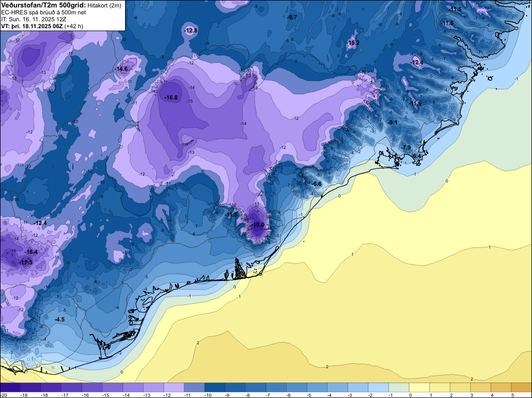Click the -7.9 temperature label
This screenshot has width=532, height=398.
click(x=406, y=147)
